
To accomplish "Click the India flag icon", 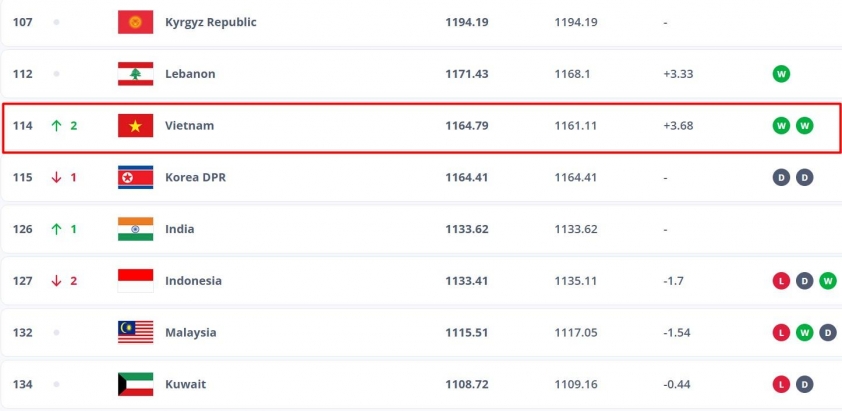I will coord(135,229).
